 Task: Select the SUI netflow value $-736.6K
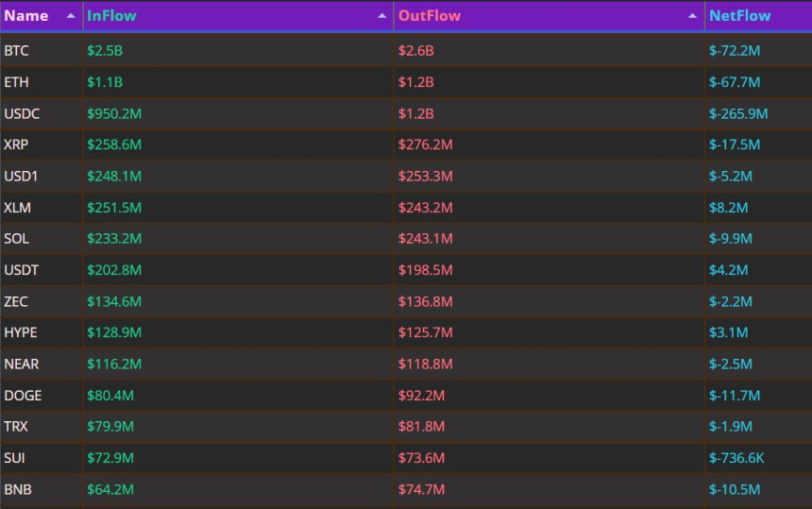click(x=736, y=458)
